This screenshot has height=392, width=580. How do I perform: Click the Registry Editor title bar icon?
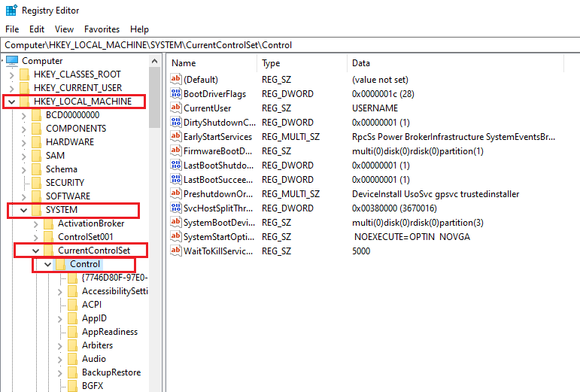pyautogui.click(x=10, y=11)
